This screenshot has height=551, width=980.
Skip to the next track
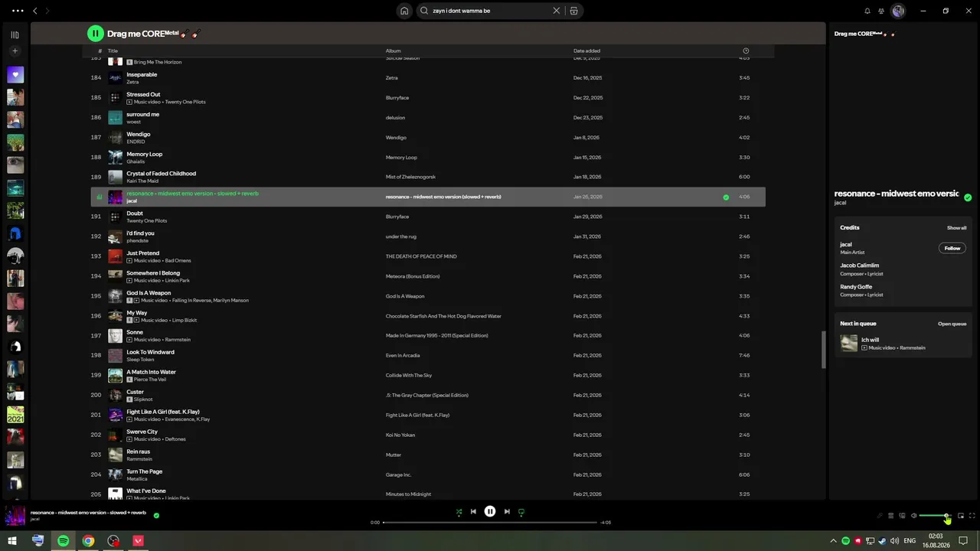[507, 512]
